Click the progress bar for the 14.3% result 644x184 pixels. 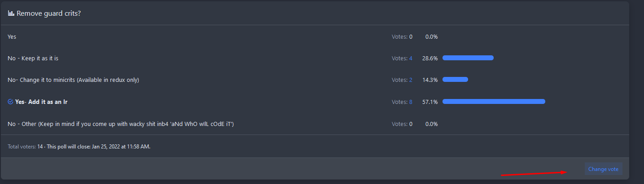(x=455, y=80)
